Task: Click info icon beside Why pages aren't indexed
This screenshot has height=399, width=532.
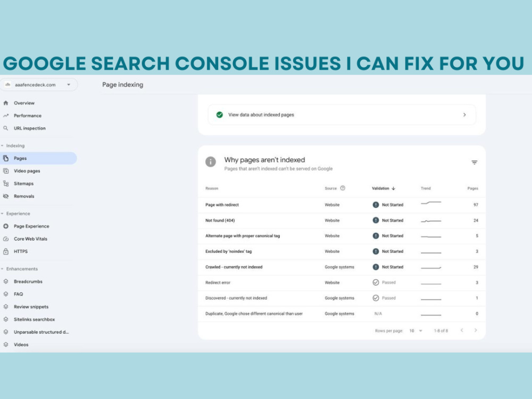Action: [210, 162]
